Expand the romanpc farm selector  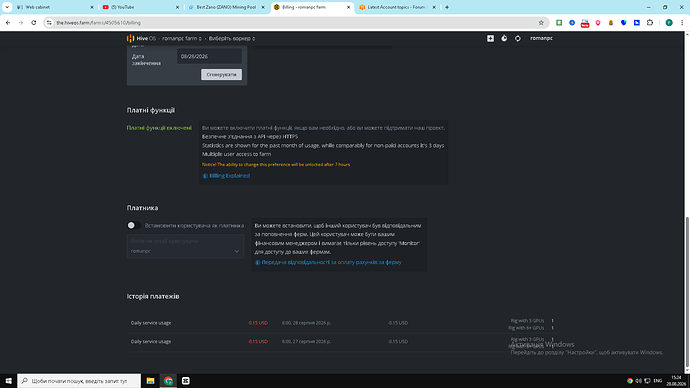(x=181, y=38)
